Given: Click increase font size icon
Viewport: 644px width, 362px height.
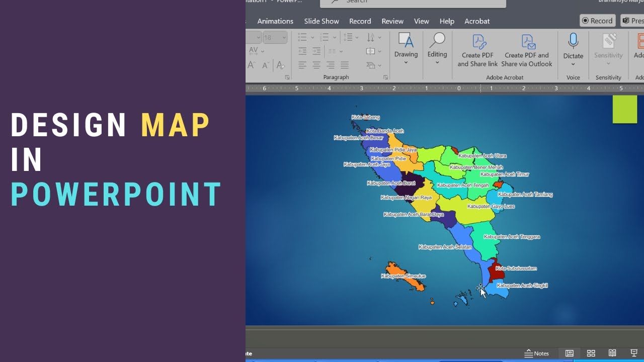Looking at the screenshot, I should (251, 65).
